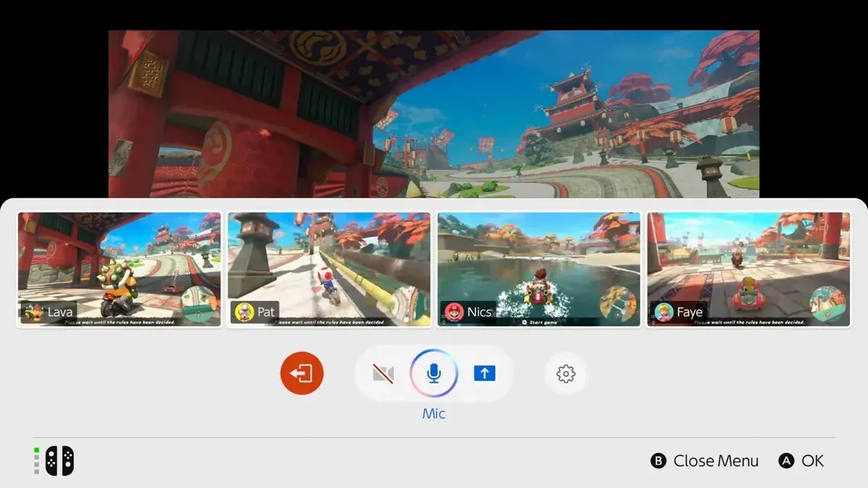Open the settings gear icon
Viewport: 868px width, 488px height.
(x=566, y=374)
